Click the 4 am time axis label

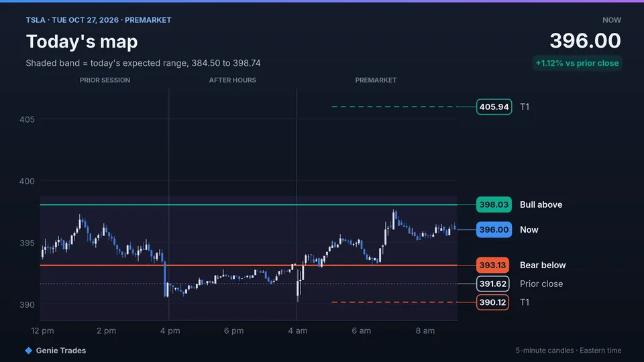(x=298, y=330)
